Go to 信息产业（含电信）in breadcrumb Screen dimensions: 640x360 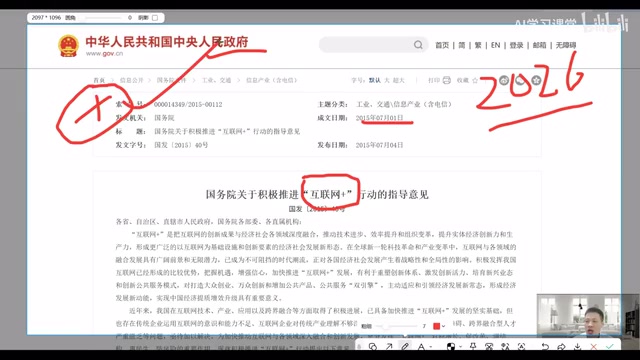271,80
